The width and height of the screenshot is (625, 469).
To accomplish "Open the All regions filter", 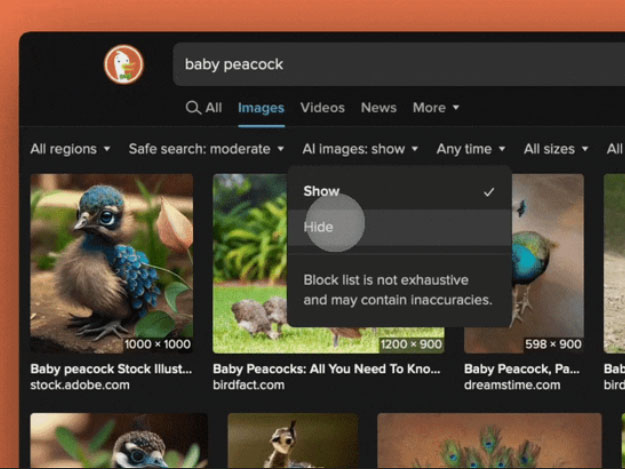I will [x=70, y=149].
